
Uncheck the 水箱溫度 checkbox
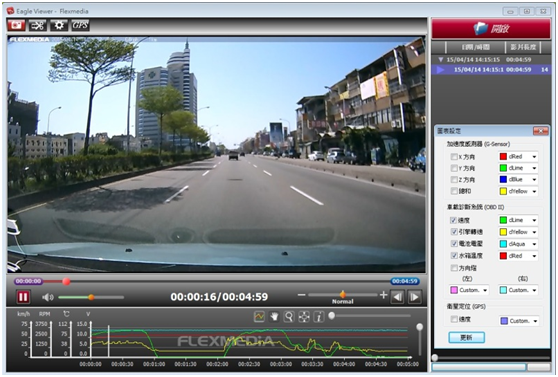click(x=454, y=256)
